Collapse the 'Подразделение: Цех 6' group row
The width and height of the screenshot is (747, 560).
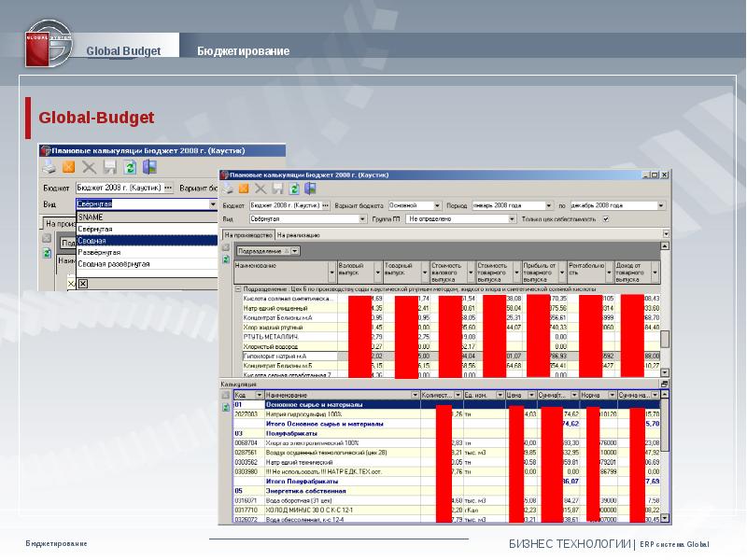pyautogui.click(x=237, y=290)
